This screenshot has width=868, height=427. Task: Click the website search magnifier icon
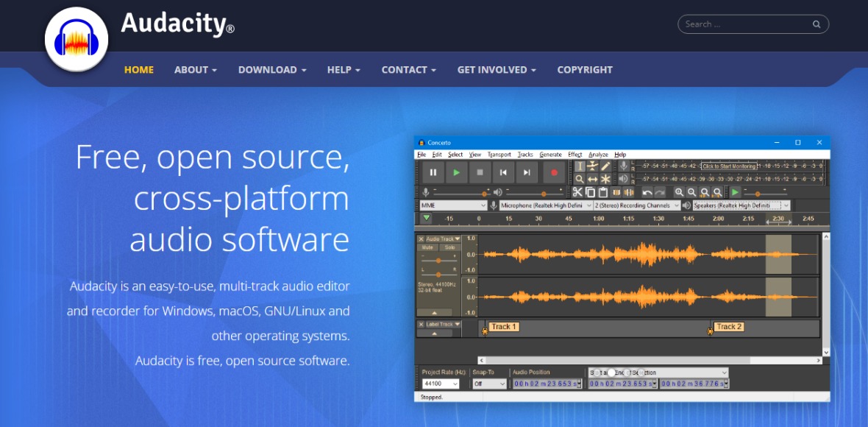[x=816, y=24]
